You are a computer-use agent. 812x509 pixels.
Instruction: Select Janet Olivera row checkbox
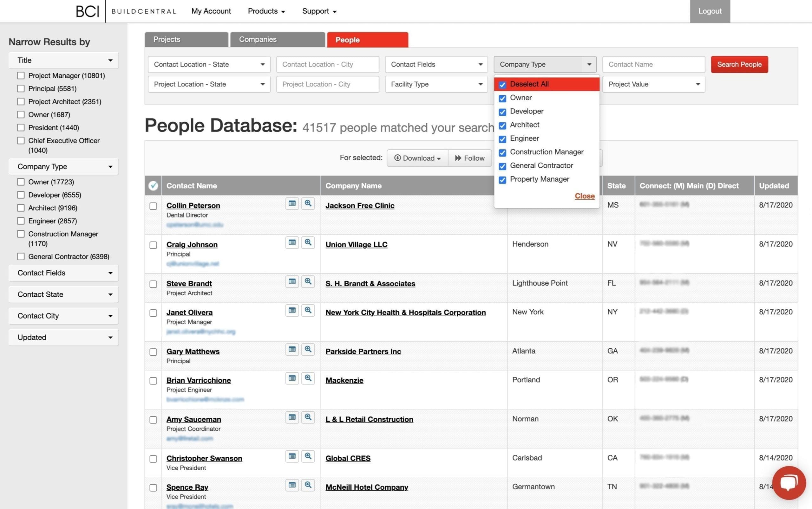coord(153,313)
